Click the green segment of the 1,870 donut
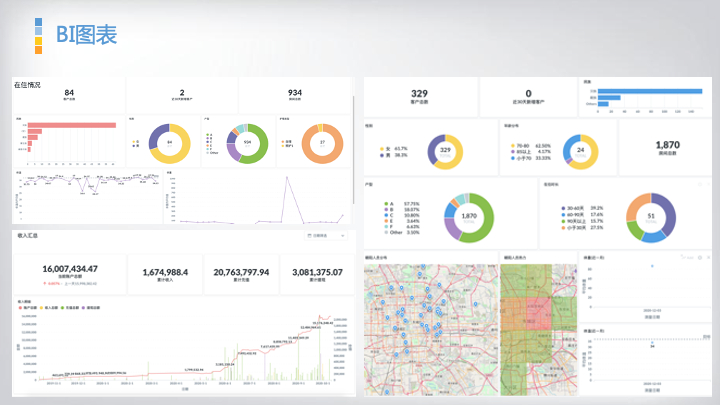 [488, 220]
